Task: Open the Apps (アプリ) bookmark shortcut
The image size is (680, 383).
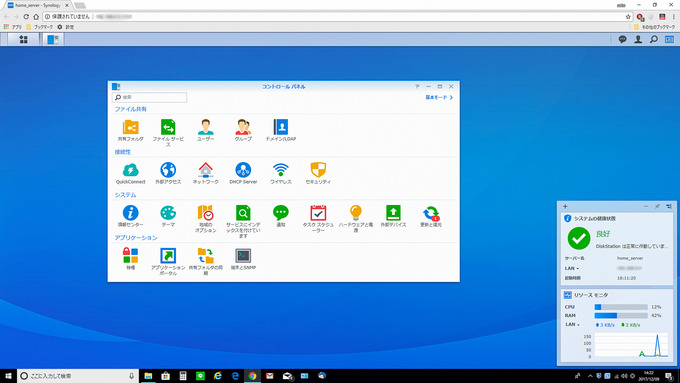Action: pos(13,27)
